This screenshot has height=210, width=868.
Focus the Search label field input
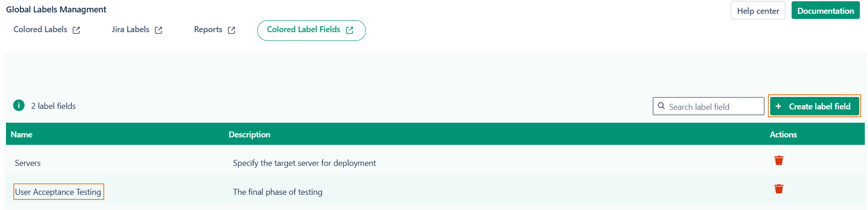pyautogui.click(x=712, y=107)
